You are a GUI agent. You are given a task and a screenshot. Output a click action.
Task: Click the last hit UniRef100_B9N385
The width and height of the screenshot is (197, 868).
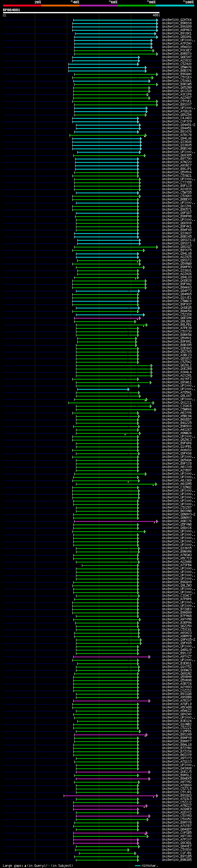point(177,860)
